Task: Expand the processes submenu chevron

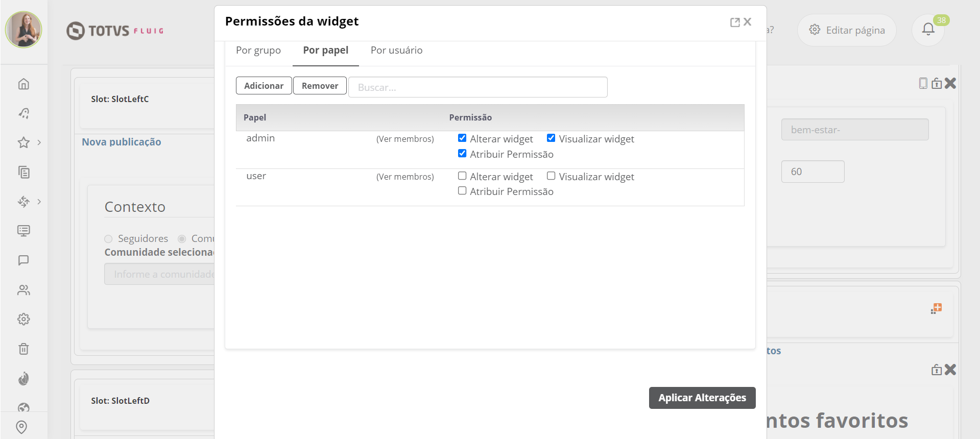Action: click(x=39, y=202)
